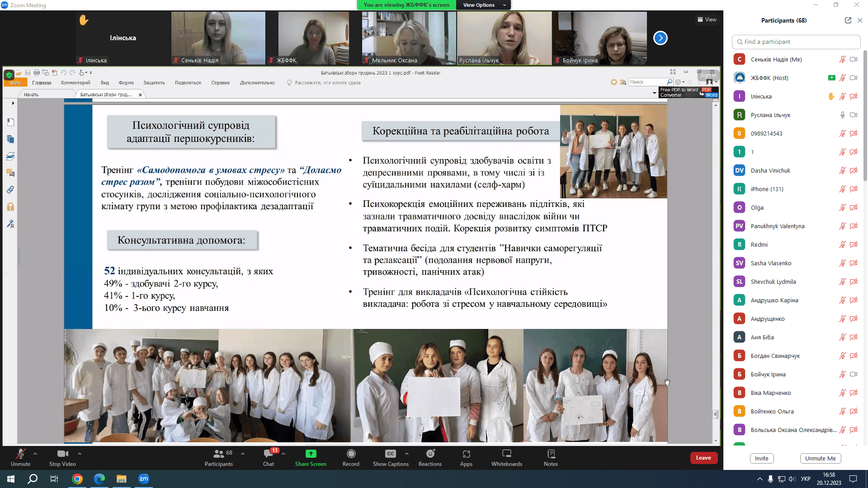Image resolution: width=868 pixels, height=488 pixels.
Task: Click the Undo arrow in Foxit
Action: (64, 73)
